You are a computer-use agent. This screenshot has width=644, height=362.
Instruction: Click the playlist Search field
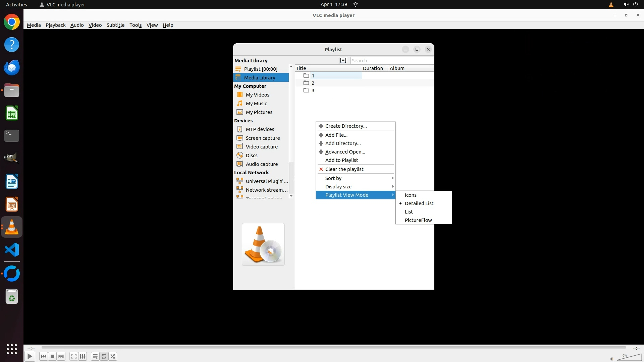(x=391, y=61)
